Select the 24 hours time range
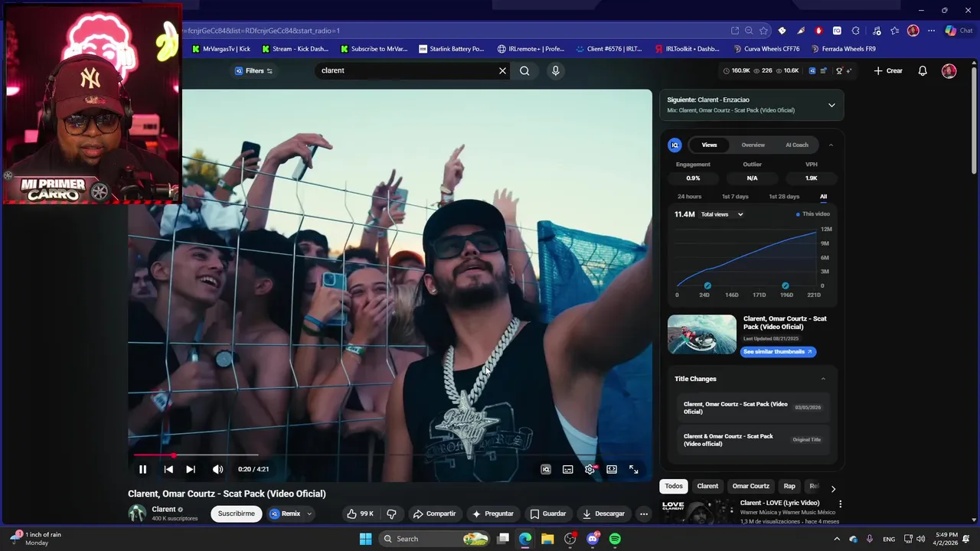 [x=689, y=197]
